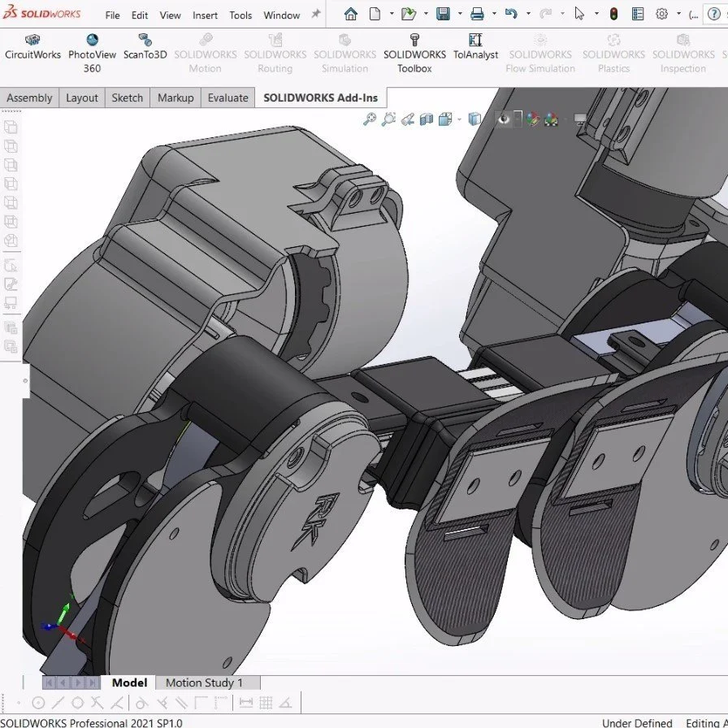Switch to the Markup tab
728x728 pixels.
(x=175, y=98)
